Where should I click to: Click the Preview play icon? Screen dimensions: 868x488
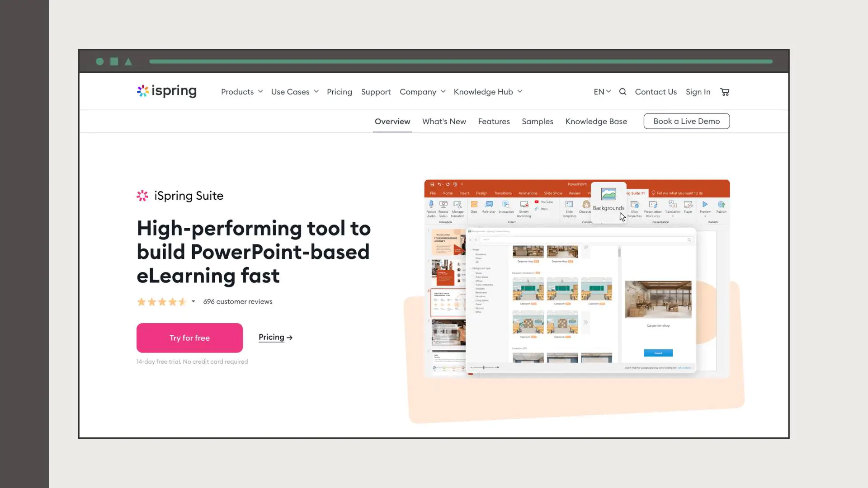tap(705, 205)
